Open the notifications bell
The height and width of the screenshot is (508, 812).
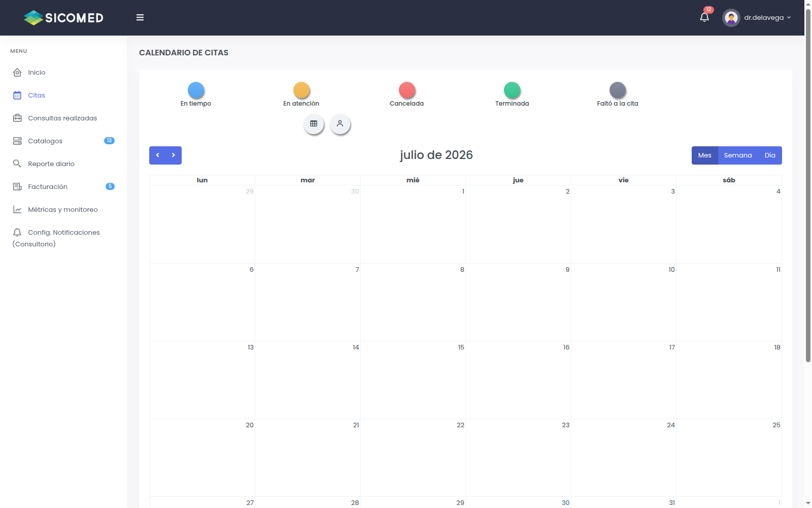[x=704, y=18]
